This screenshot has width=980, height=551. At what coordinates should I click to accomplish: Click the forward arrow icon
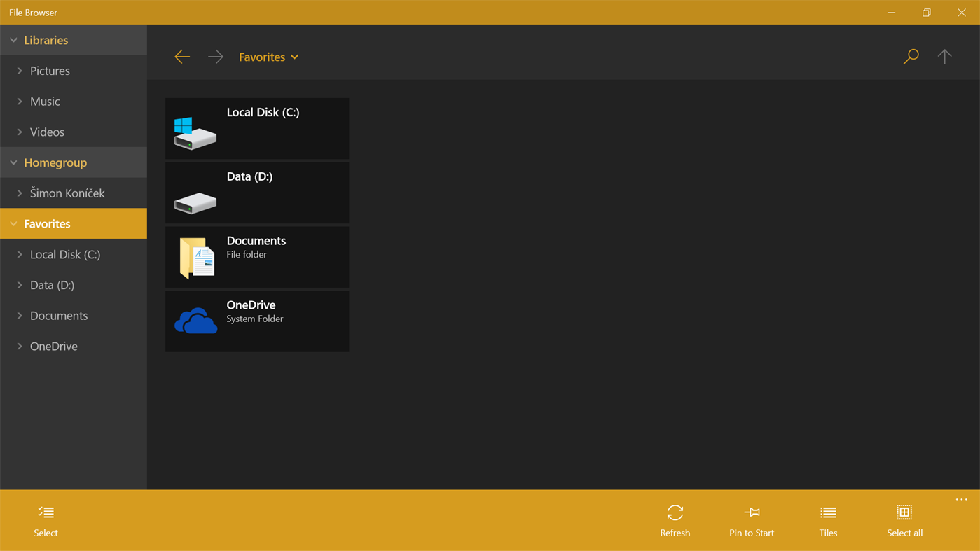215,56
